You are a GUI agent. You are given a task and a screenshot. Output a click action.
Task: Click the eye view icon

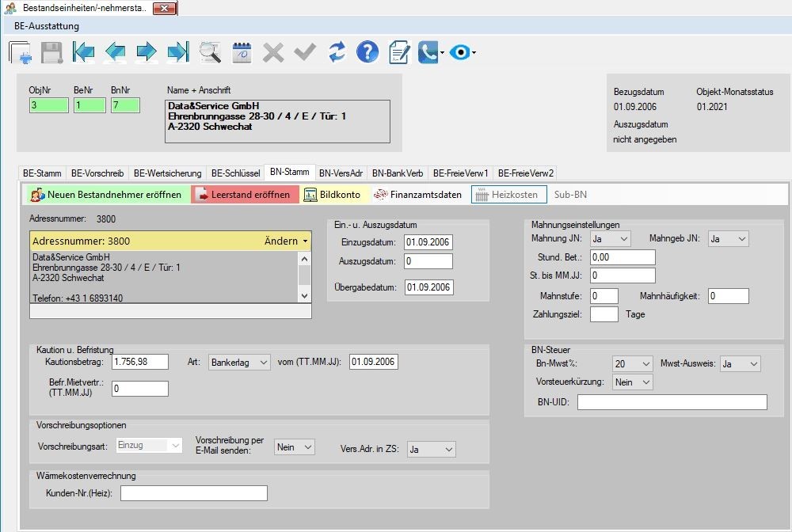point(459,53)
